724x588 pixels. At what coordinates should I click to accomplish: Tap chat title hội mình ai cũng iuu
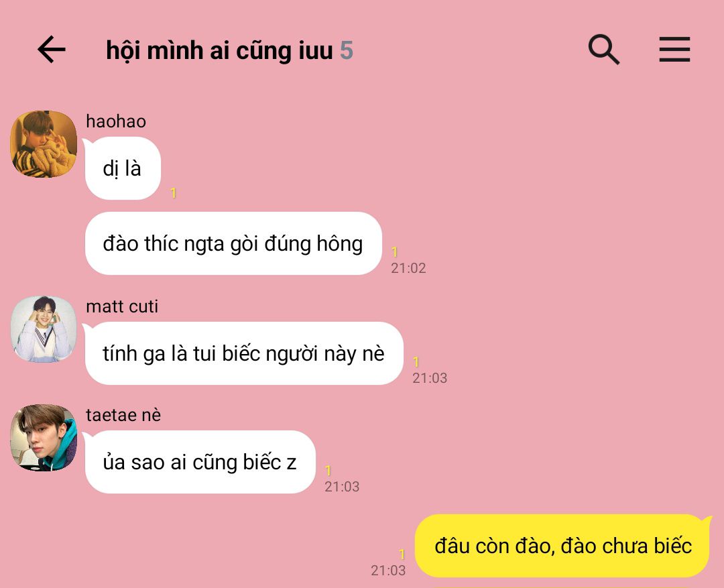pos(219,50)
